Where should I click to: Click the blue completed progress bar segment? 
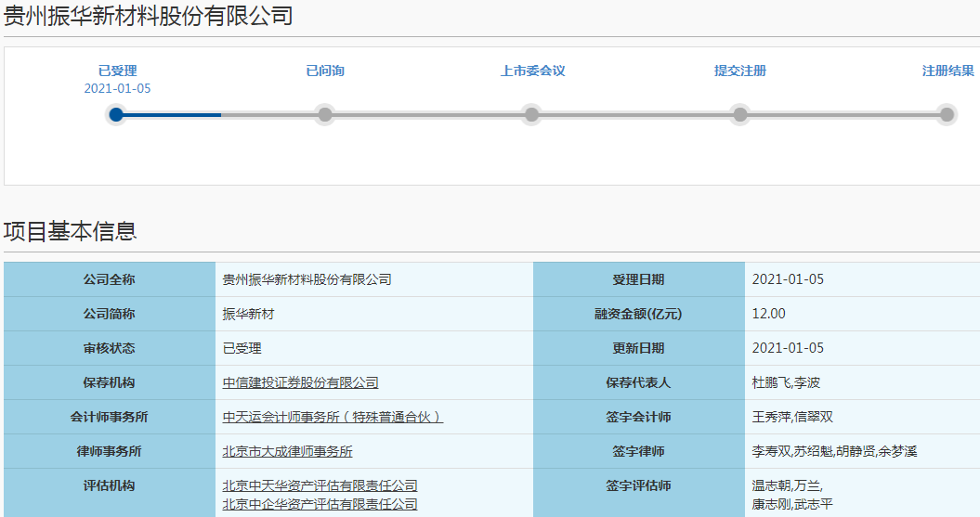172,115
